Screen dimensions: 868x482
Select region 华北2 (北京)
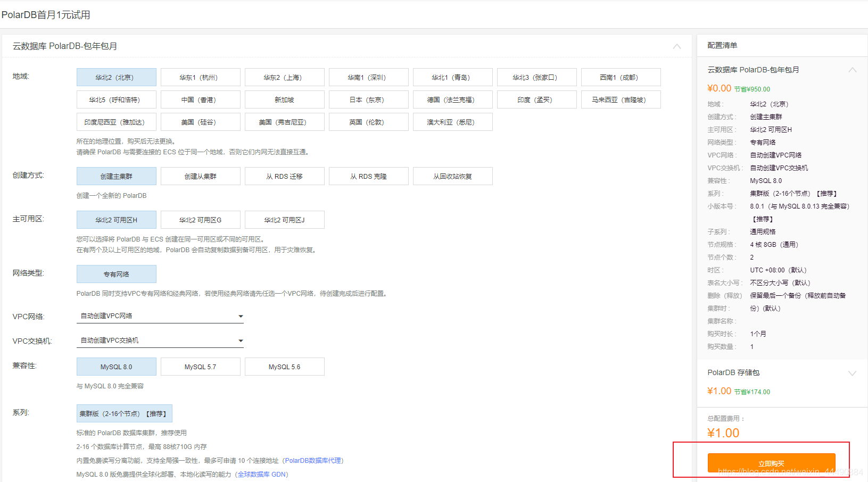pyautogui.click(x=116, y=77)
